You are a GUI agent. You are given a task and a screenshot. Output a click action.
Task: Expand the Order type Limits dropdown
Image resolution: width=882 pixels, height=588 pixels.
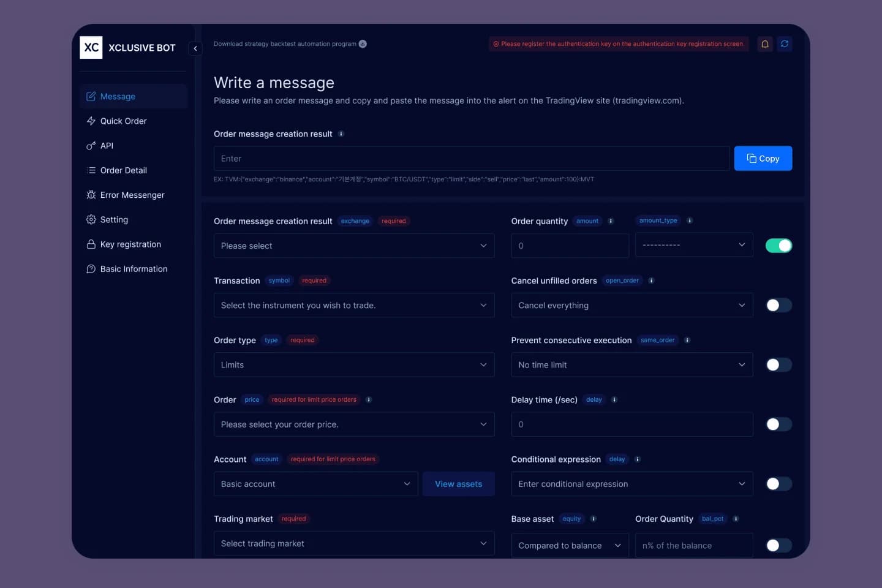pos(354,364)
